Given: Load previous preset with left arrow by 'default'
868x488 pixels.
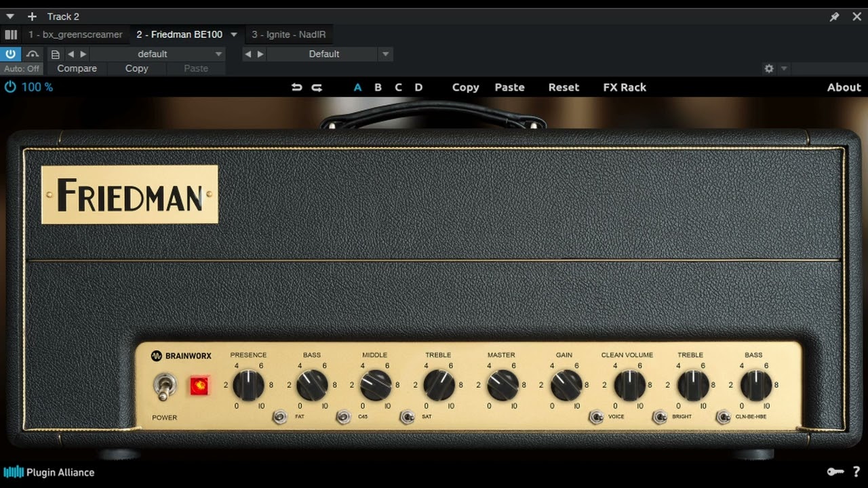Looking at the screenshot, I should 70,54.
